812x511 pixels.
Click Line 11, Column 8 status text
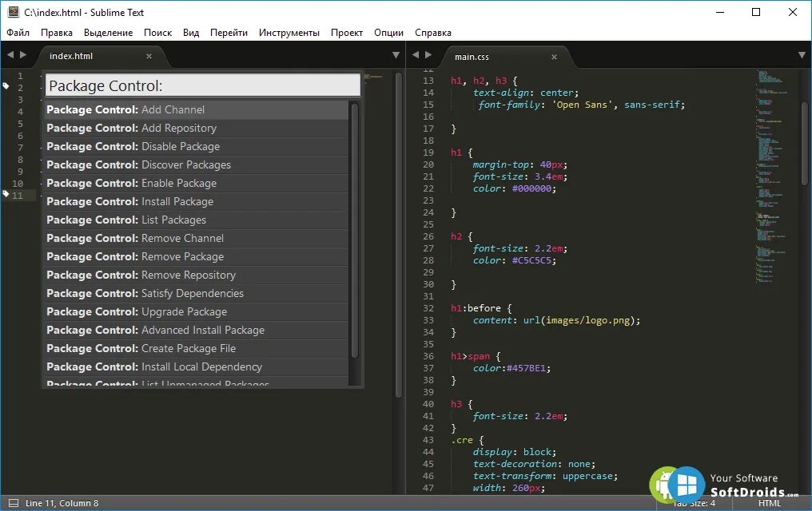[x=62, y=503]
